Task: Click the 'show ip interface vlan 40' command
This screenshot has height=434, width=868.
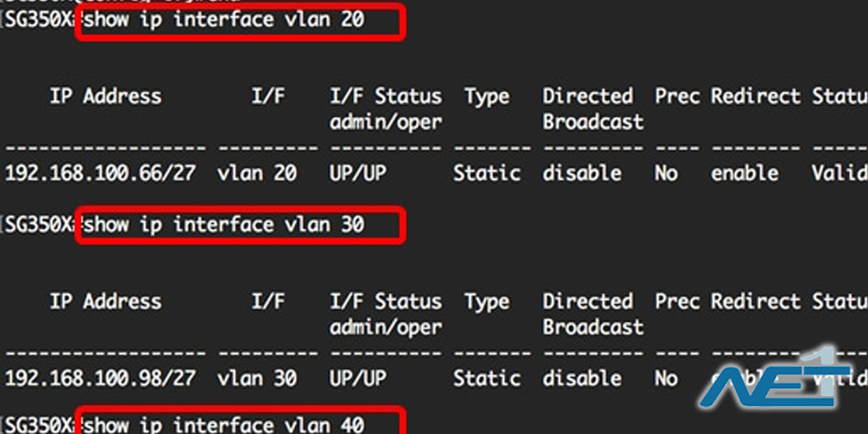Action: pyautogui.click(x=224, y=425)
